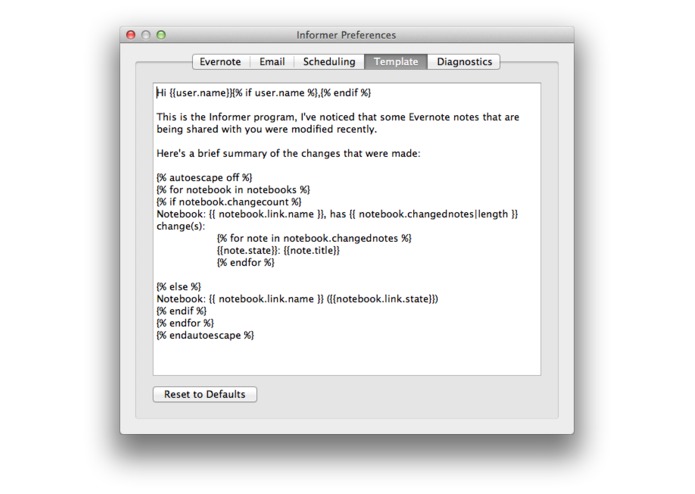Click the line containing '{{notebook.link.state}}'
The width and height of the screenshot is (695, 494).
297,299
